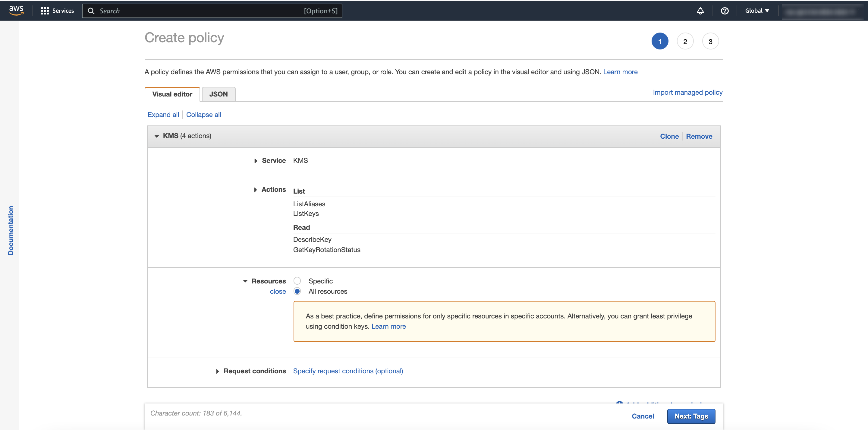This screenshot has height=430, width=868.
Task: Focus the AWS search field
Action: (x=212, y=11)
